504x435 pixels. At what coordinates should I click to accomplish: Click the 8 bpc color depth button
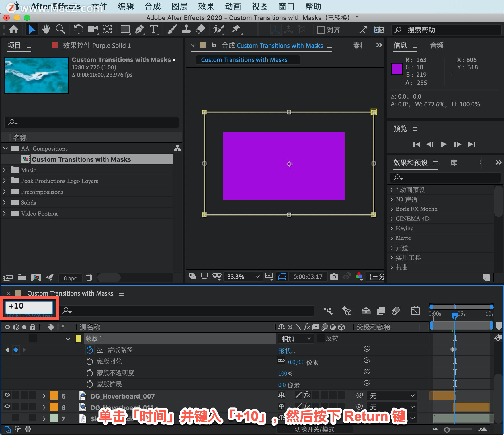(70, 278)
